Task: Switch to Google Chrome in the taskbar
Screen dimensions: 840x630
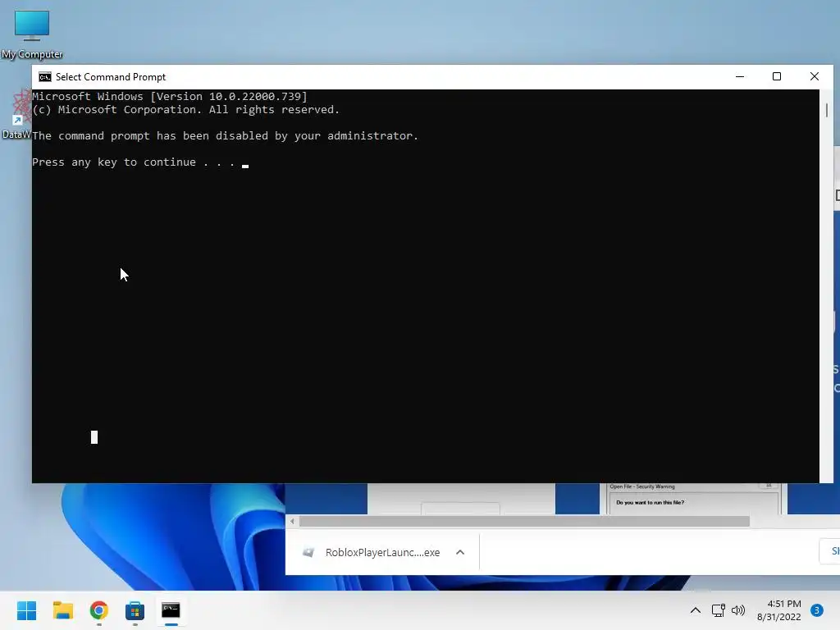Action: click(99, 610)
